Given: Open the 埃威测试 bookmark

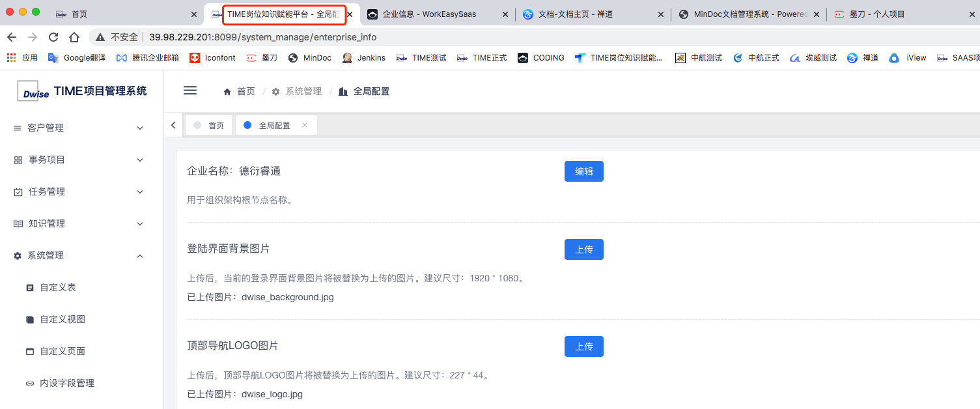Looking at the screenshot, I should point(813,58).
